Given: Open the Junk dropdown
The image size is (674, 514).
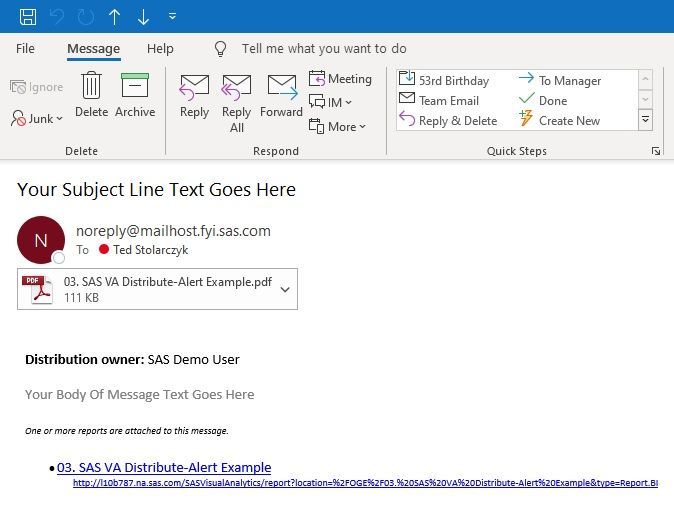Looking at the screenshot, I should [x=38, y=118].
